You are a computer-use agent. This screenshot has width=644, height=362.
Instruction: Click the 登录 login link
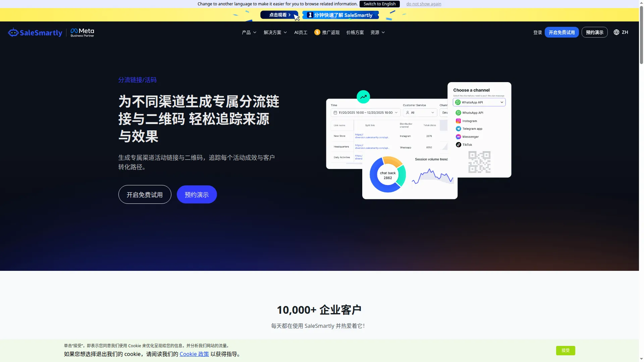pyautogui.click(x=538, y=33)
